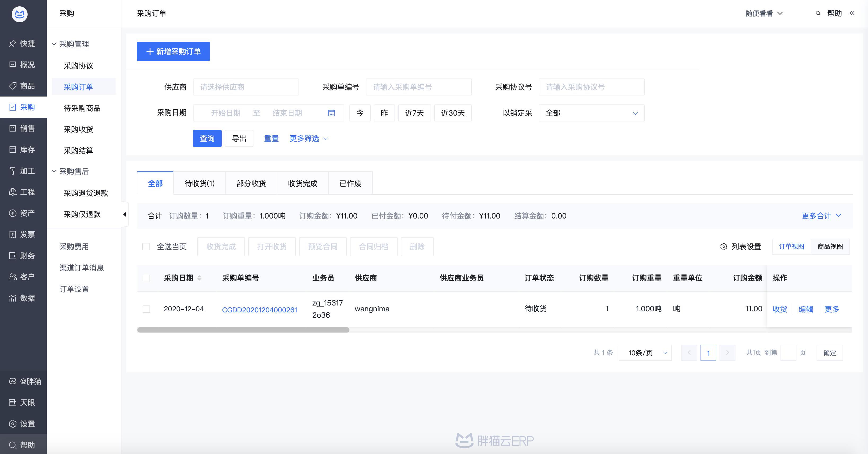Select the 销售 icon in left sidebar
Viewport: 868px width, 454px height.
[23, 128]
